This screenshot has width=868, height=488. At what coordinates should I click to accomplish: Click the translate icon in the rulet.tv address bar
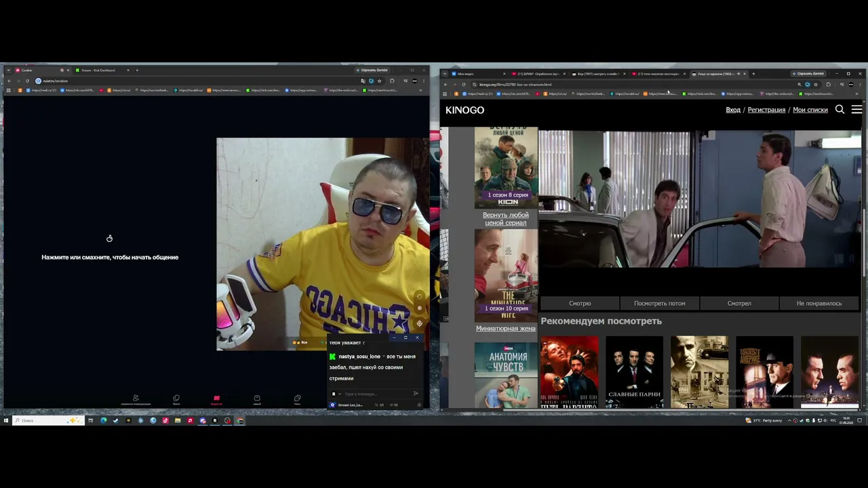[363, 81]
